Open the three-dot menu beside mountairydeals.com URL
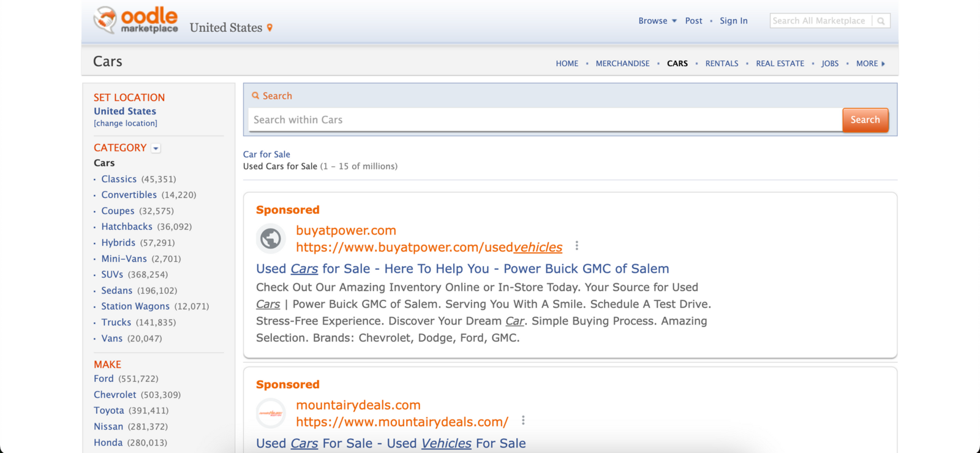The width and height of the screenshot is (980, 453). [x=523, y=421]
